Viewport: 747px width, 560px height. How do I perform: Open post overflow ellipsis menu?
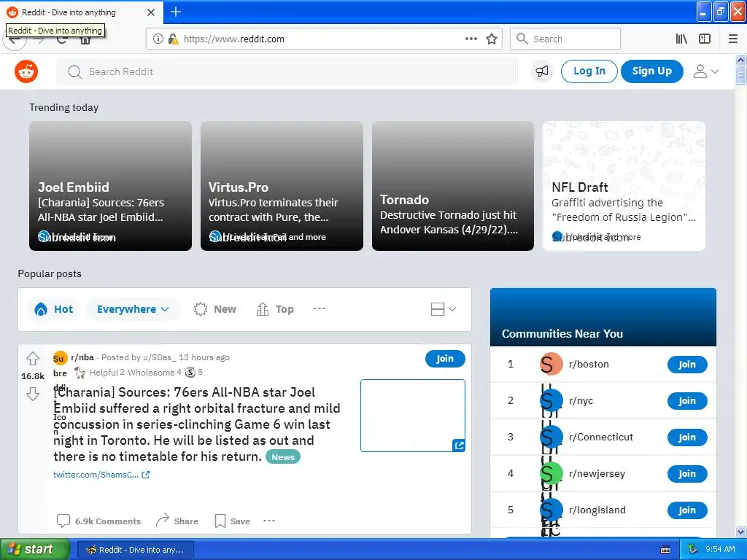pos(269,521)
